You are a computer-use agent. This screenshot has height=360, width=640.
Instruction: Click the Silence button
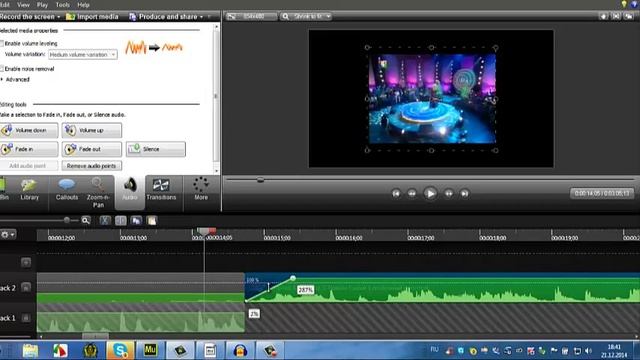point(156,149)
